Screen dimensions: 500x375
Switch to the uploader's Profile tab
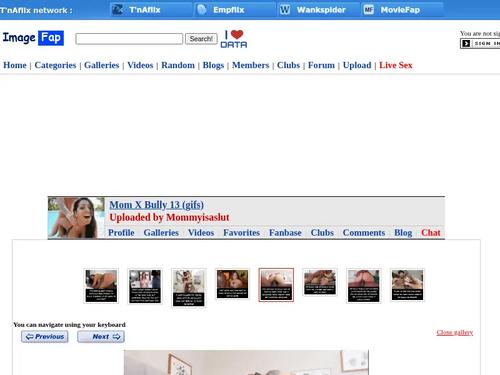pyautogui.click(x=121, y=233)
